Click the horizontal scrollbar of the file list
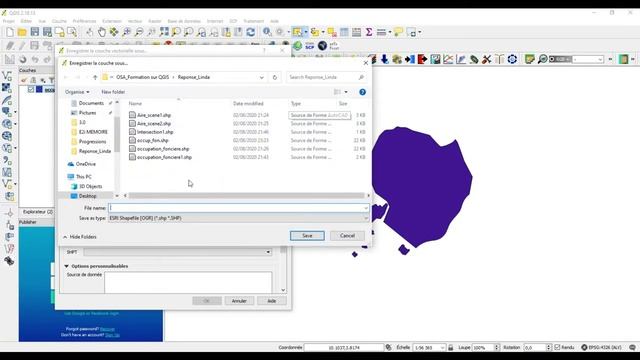Screen dimensions: 640x360 [247, 196]
